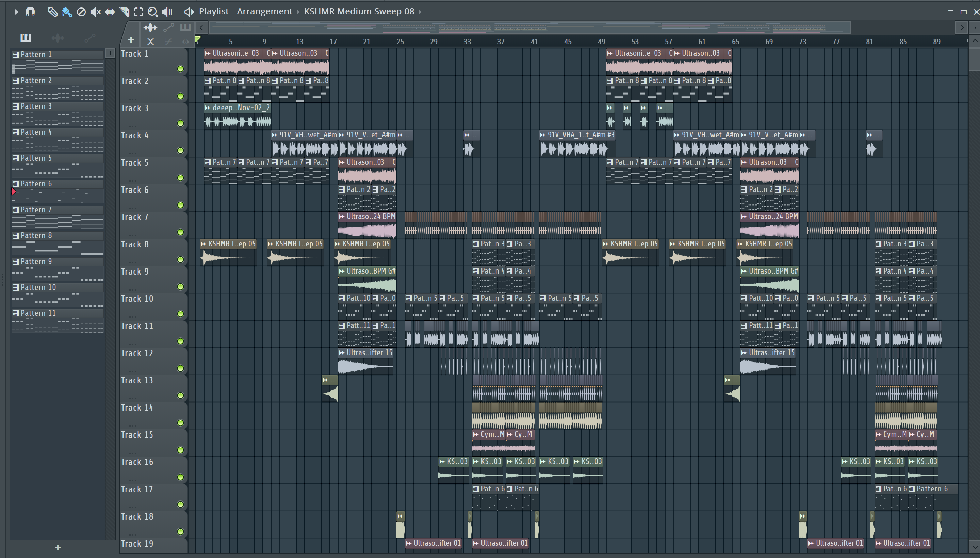This screenshot has height=558, width=980.
Task: Select the Paint brush tool
Action: 67,12
